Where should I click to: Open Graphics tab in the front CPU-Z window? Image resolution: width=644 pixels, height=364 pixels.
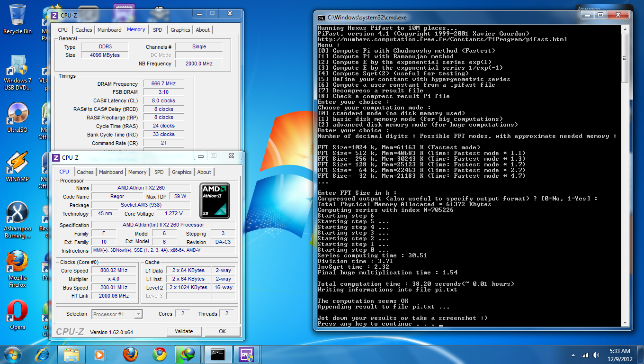click(182, 172)
